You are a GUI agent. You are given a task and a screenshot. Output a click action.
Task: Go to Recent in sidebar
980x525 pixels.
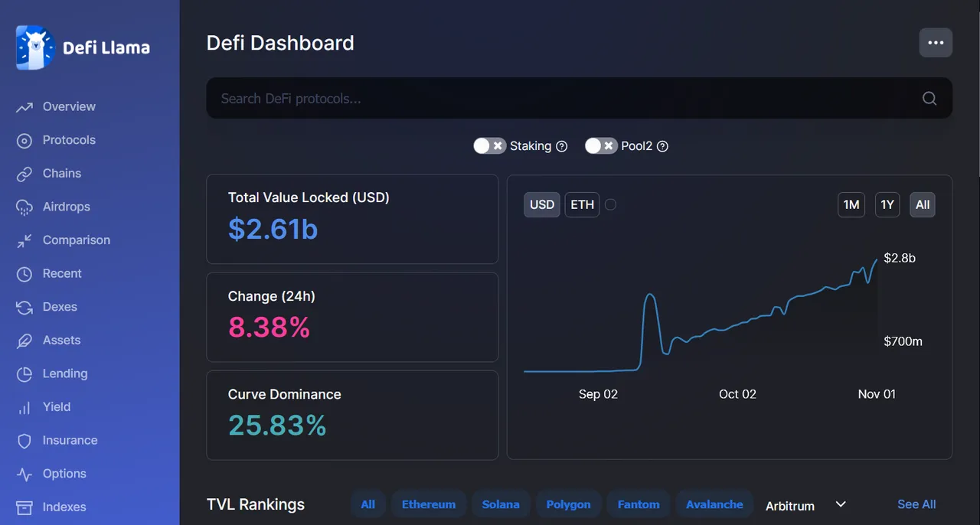coord(62,273)
